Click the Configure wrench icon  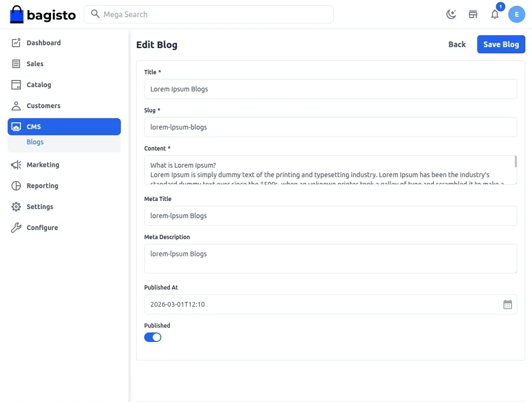tap(15, 228)
